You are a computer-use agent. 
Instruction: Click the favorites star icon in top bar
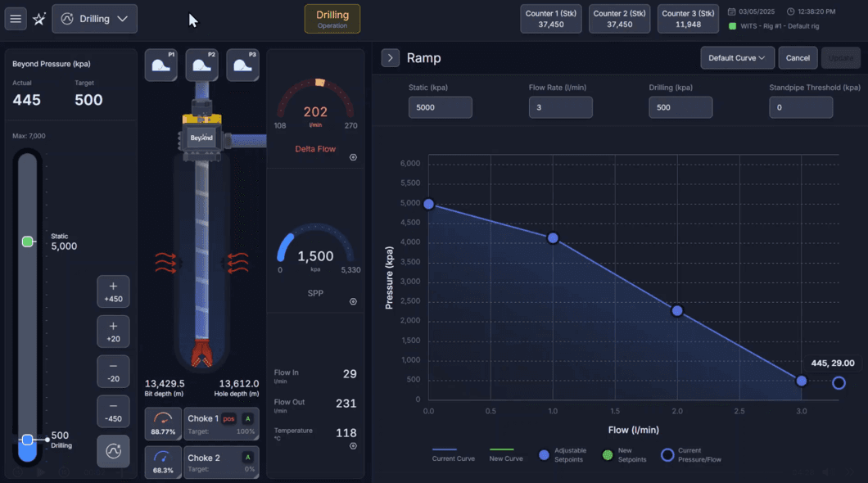pyautogui.click(x=38, y=18)
